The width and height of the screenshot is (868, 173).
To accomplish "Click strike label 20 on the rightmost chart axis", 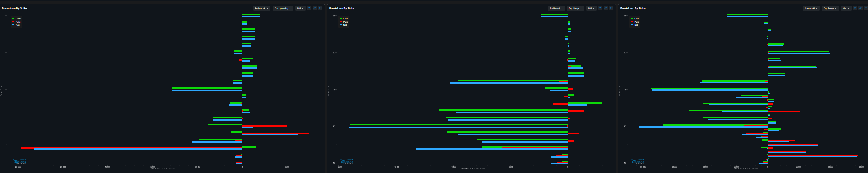I will pyautogui.click(x=625, y=126).
